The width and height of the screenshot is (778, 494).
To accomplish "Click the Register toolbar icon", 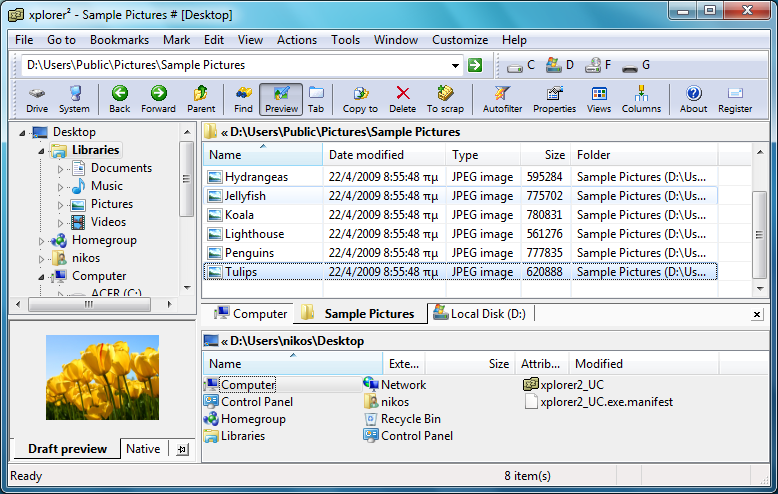I will pos(735,99).
